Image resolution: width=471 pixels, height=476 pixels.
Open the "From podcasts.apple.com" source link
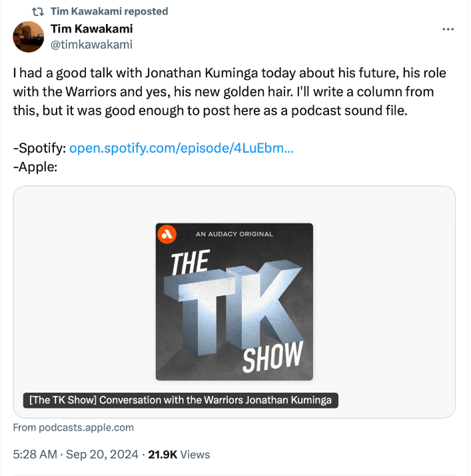coord(73,427)
